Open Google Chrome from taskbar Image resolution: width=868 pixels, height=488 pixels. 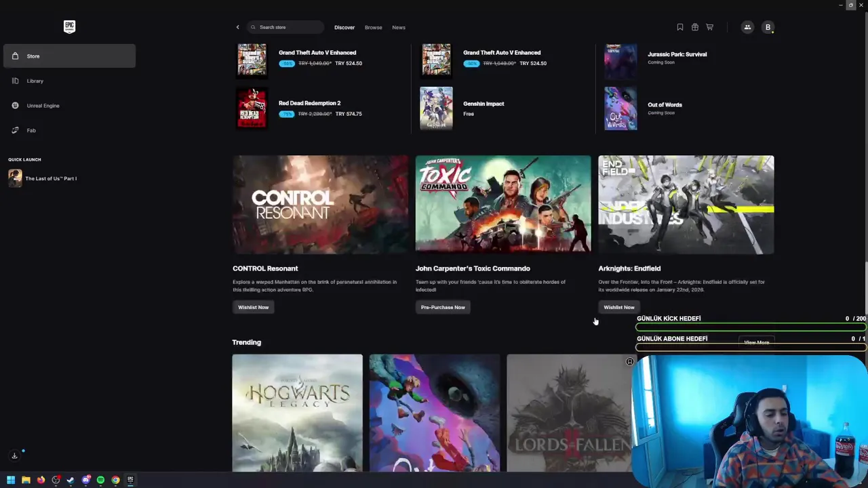(x=115, y=480)
